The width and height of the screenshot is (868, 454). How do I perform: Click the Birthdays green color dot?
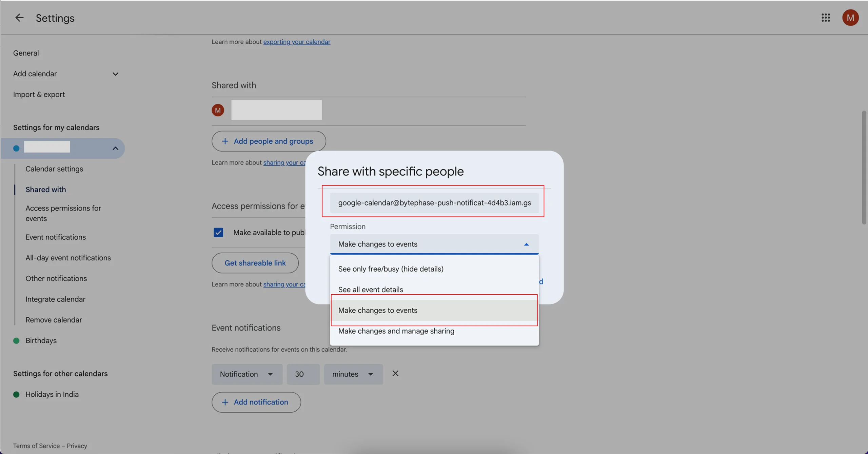pyautogui.click(x=16, y=340)
